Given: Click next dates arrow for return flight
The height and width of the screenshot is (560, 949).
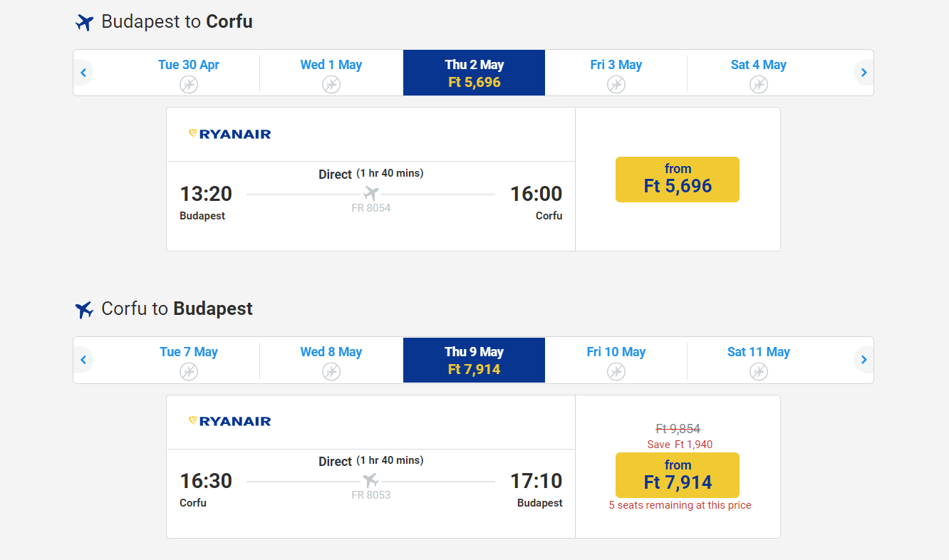Looking at the screenshot, I should click(x=864, y=360).
